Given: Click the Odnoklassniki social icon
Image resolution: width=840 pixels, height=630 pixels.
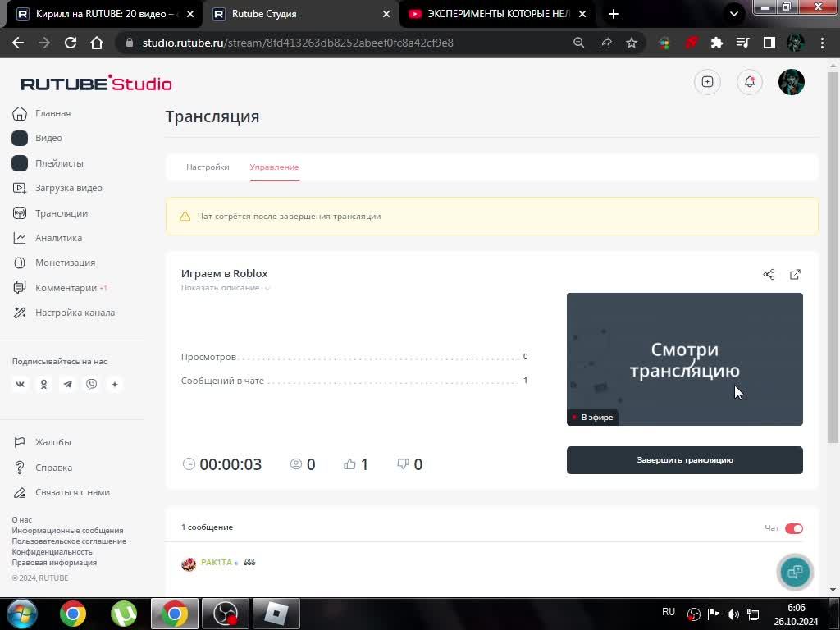Looking at the screenshot, I should [44, 384].
